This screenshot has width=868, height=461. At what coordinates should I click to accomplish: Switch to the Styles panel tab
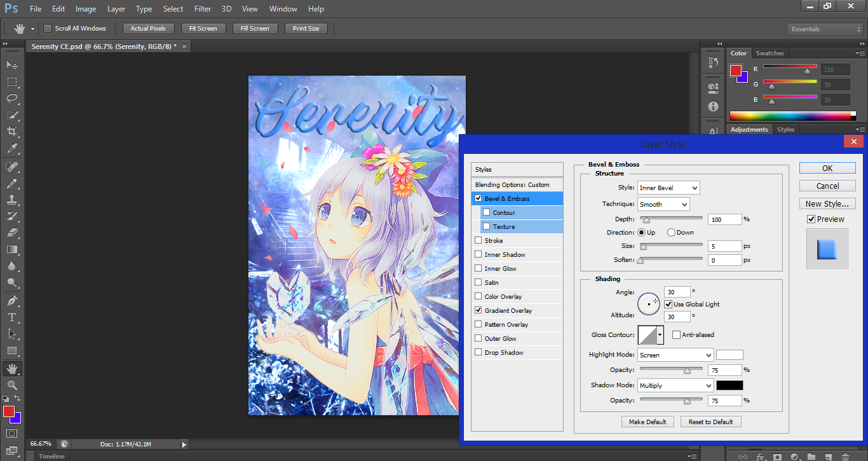(785, 130)
